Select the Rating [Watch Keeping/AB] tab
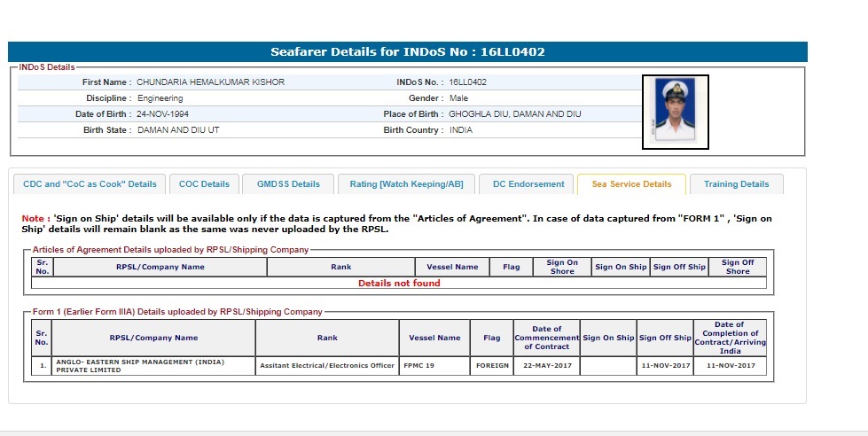The image size is (868, 436). pyautogui.click(x=406, y=184)
